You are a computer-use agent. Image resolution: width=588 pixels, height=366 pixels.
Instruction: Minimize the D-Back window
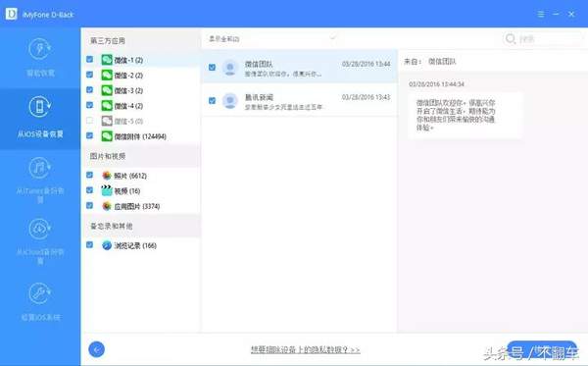tap(556, 14)
